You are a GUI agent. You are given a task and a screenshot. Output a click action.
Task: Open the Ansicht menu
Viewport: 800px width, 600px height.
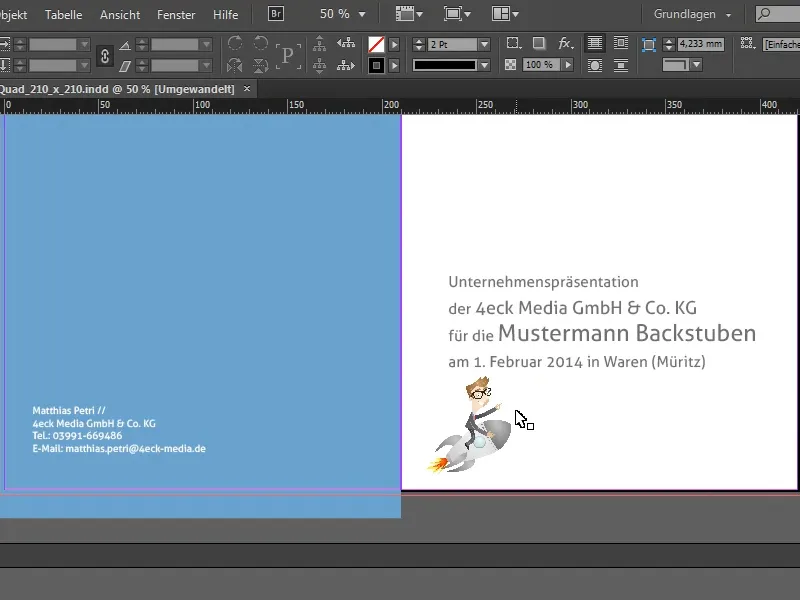[x=120, y=15]
